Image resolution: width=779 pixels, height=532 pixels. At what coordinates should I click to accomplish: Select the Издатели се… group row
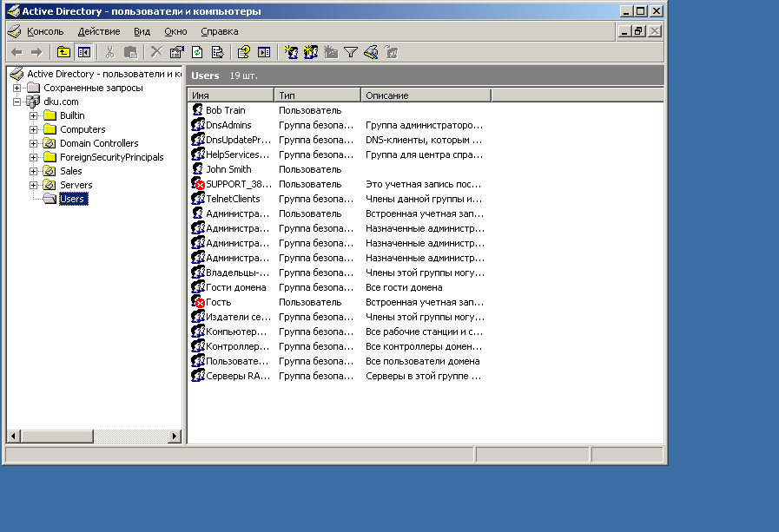[x=337, y=317]
